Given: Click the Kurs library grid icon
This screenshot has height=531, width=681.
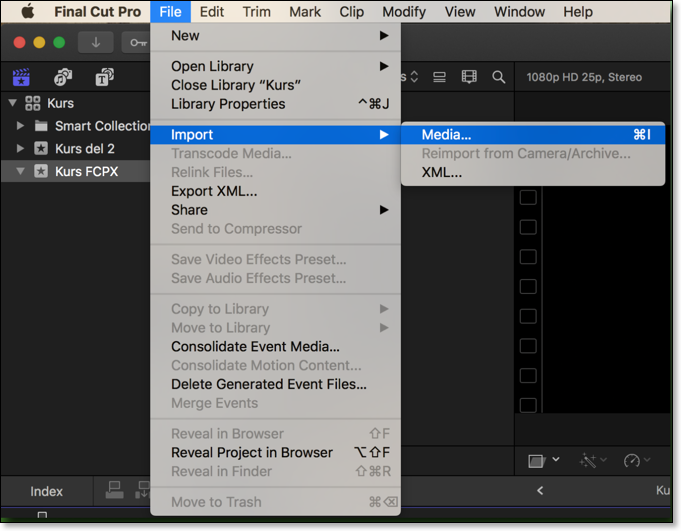Looking at the screenshot, I should pos(33,103).
